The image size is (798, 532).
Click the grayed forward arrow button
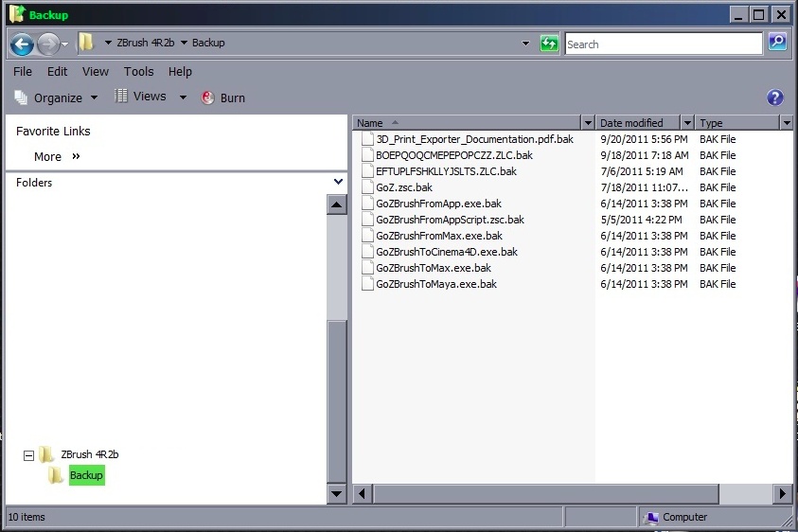click(x=48, y=44)
